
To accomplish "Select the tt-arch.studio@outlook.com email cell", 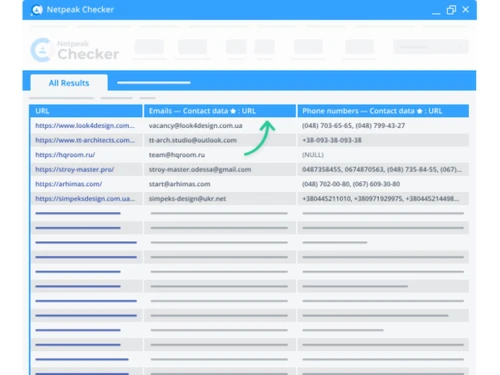I will pyautogui.click(x=220, y=140).
